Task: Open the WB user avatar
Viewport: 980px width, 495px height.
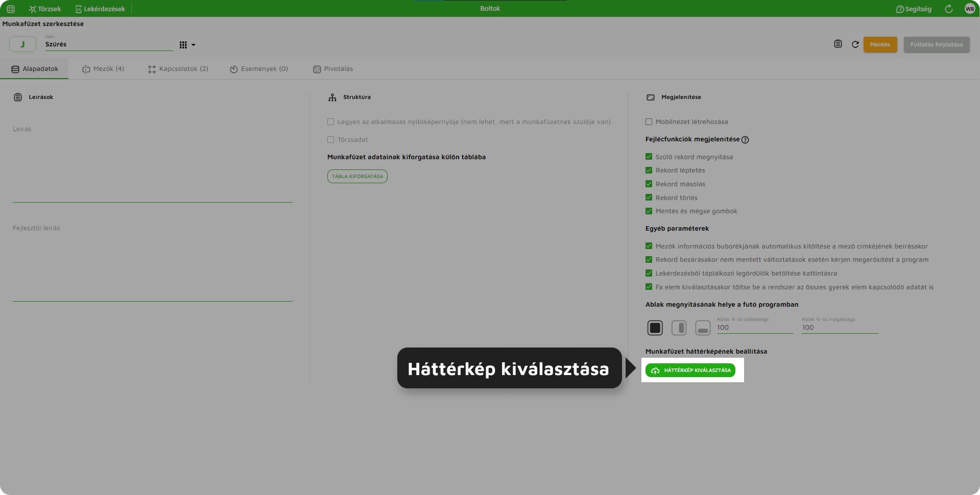Action: pyautogui.click(x=970, y=9)
